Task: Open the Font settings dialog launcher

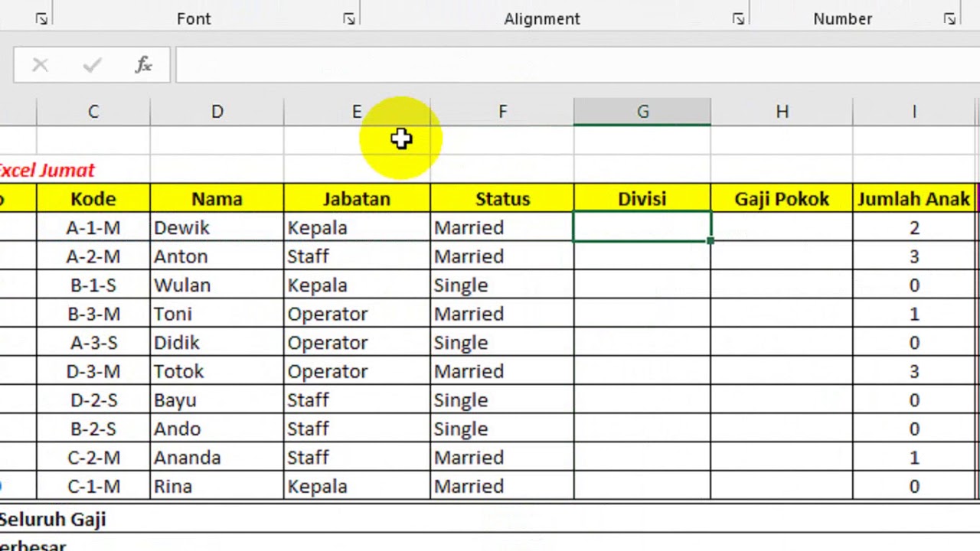Action: pyautogui.click(x=349, y=19)
